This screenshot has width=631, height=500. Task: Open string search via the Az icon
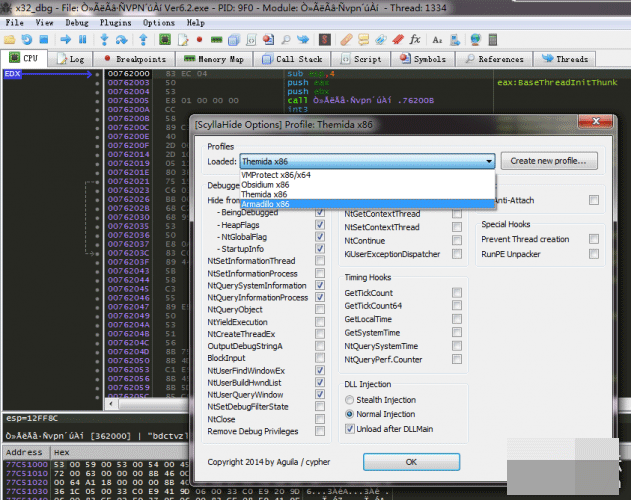pos(437,39)
